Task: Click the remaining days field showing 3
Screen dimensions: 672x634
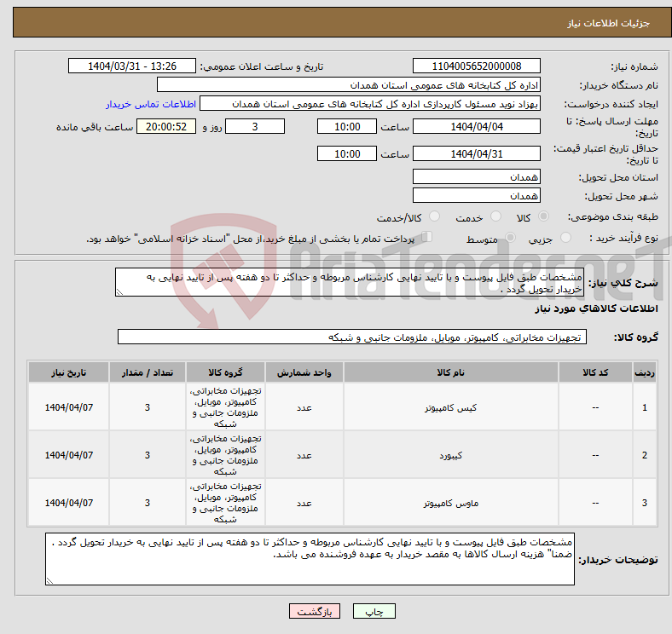Action: [255, 126]
